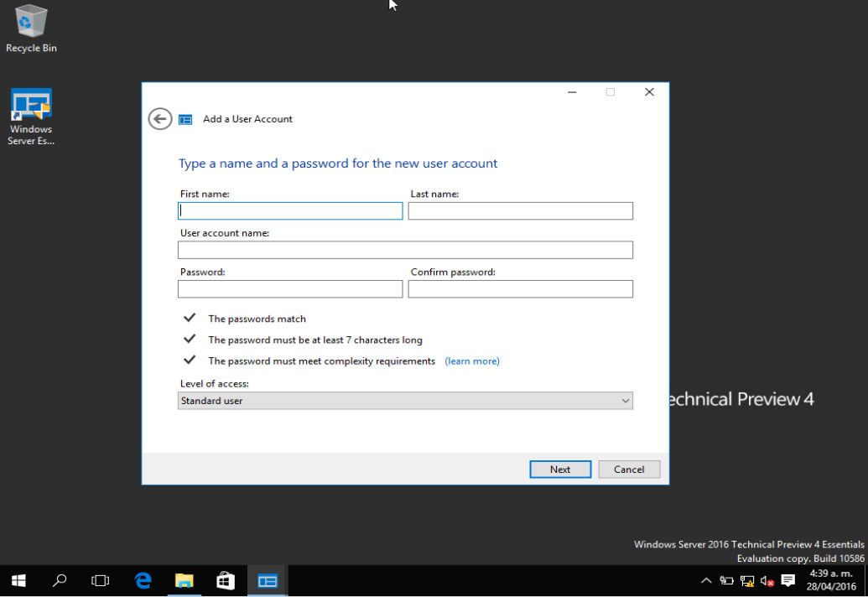Click the password complexity requirement checkmark

(190, 361)
